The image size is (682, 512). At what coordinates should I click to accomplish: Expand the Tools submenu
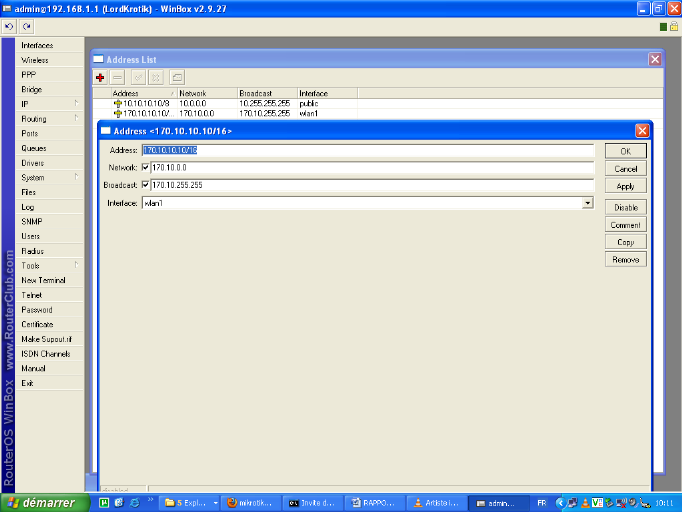[76, 265]
